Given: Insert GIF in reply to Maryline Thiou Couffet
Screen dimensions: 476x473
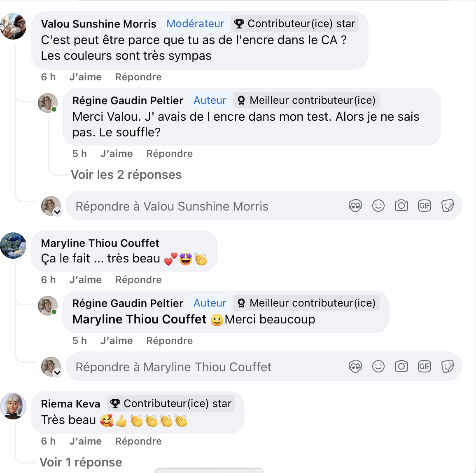Looking at the screenshot, I should pyautogui.click(x=424, y=366).
